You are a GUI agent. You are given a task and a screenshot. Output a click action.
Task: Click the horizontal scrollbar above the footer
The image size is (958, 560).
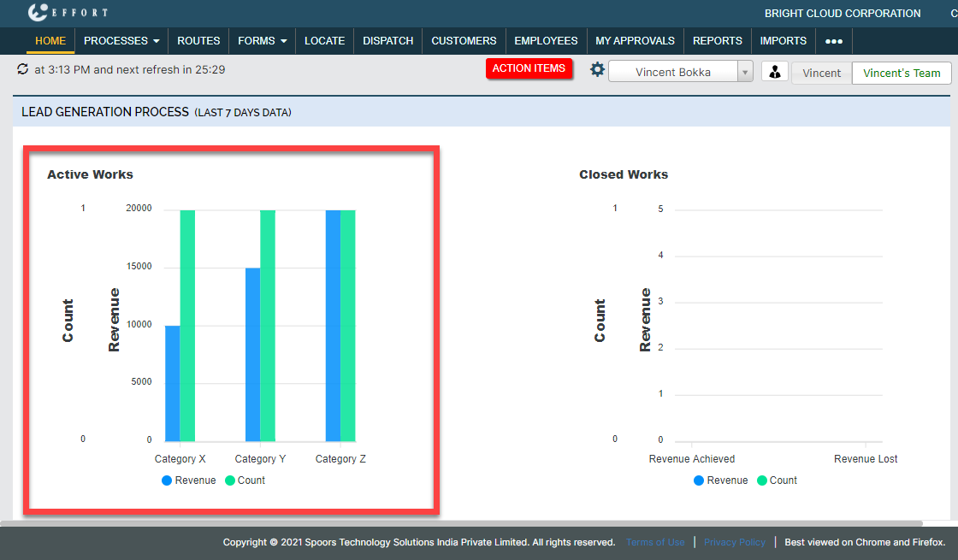click(x=462, y=523)
